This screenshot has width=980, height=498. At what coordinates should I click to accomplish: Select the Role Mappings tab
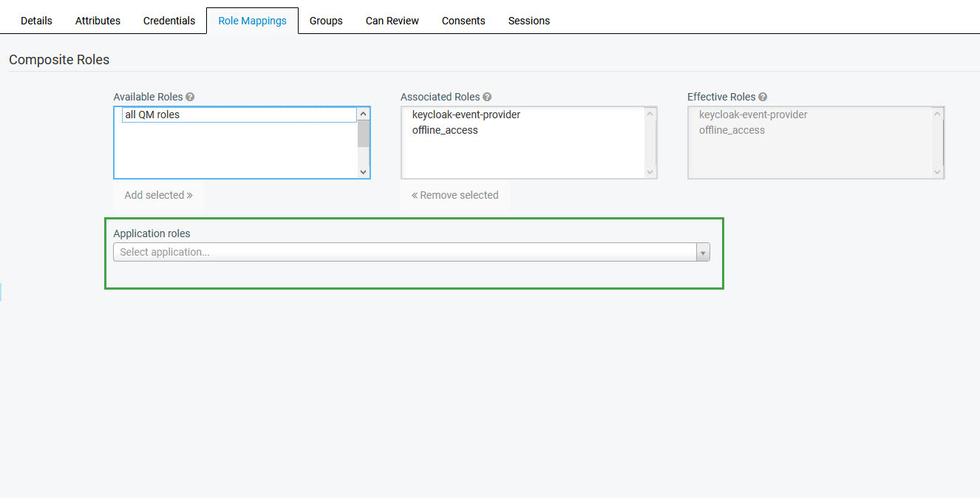(x=252, y=21)
